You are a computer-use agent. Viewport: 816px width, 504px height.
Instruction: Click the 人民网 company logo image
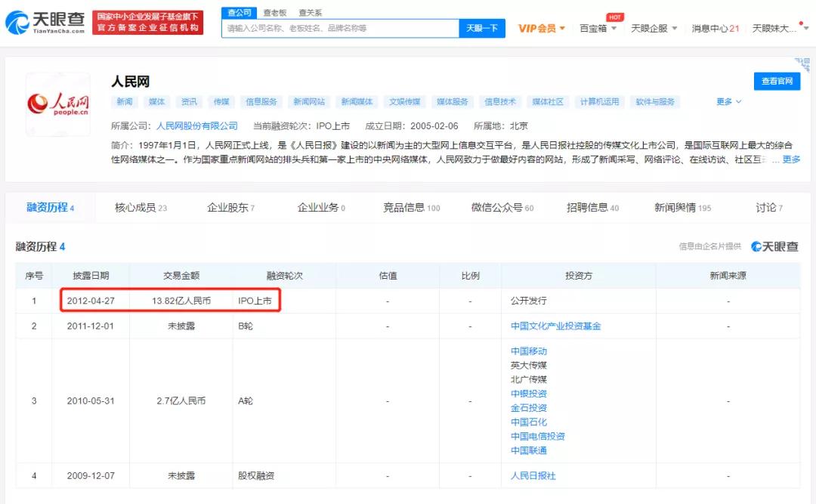click(x=57, y=104)
